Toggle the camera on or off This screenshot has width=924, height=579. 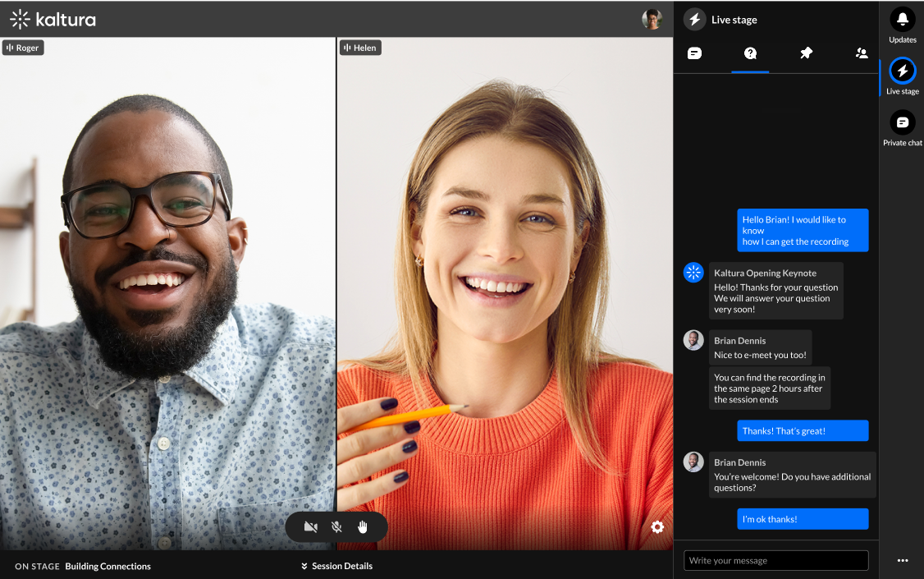click(310, 527)
